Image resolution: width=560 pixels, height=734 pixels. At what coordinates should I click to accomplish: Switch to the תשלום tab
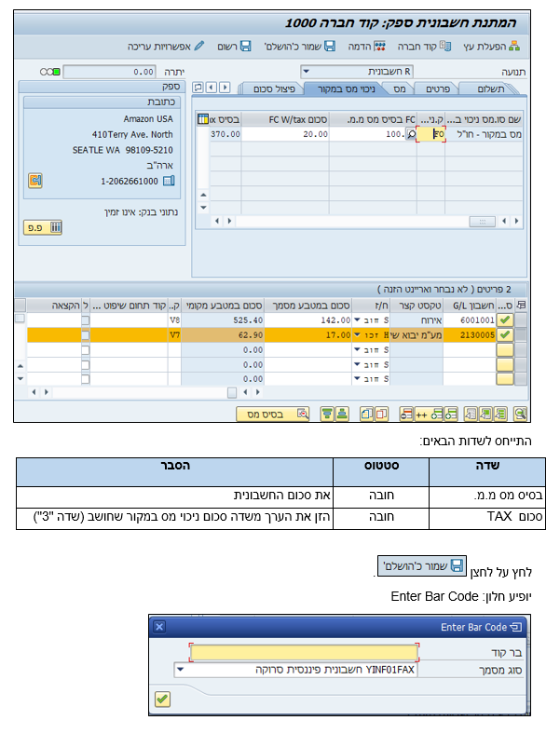coord(490,88)
